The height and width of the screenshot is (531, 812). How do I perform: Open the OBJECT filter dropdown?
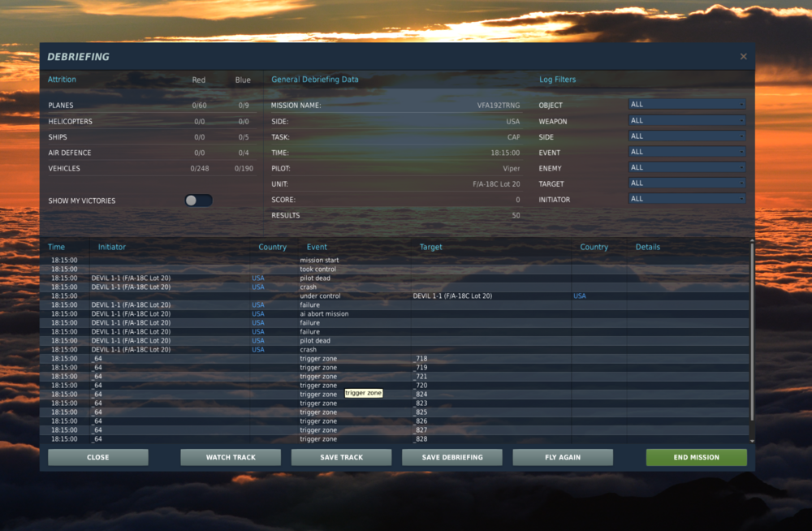[x=687, y=105]
